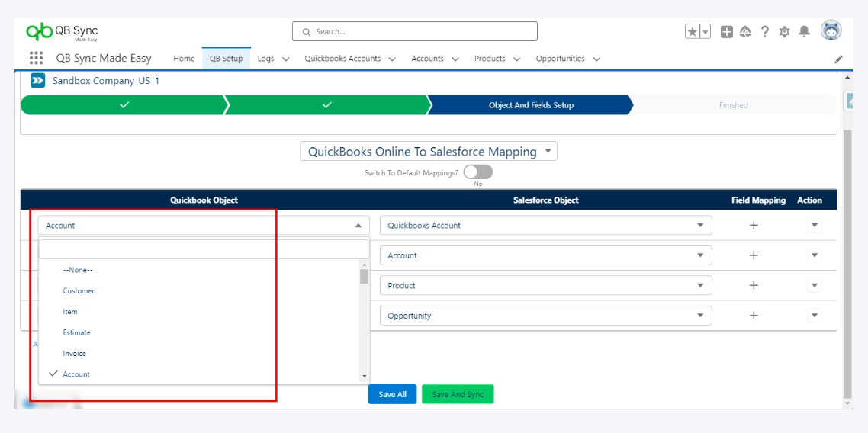This screenshot has width=868, height=433.
Task: Select --None-- in the dropdown list
Action: click(x=78, y=270)
